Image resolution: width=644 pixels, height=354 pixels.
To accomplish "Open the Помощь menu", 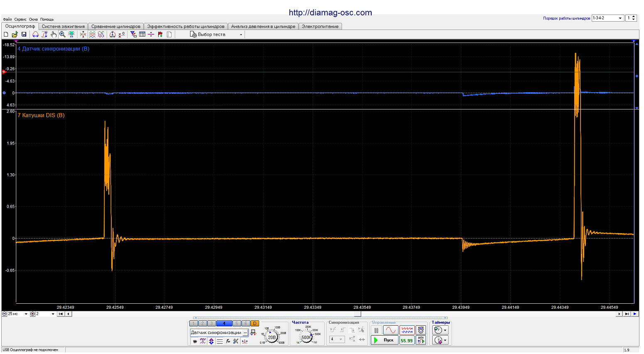I will click(x=47, y=20).
